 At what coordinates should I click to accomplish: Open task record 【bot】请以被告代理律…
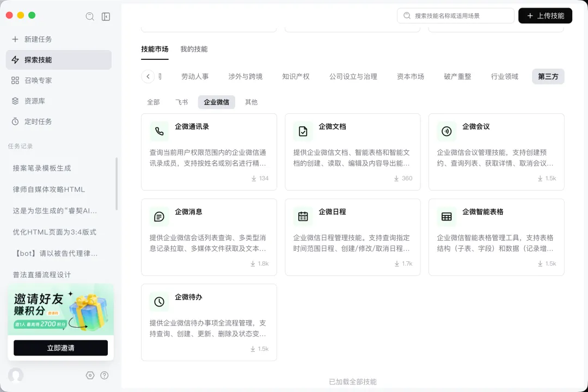(x=56, y=253)
